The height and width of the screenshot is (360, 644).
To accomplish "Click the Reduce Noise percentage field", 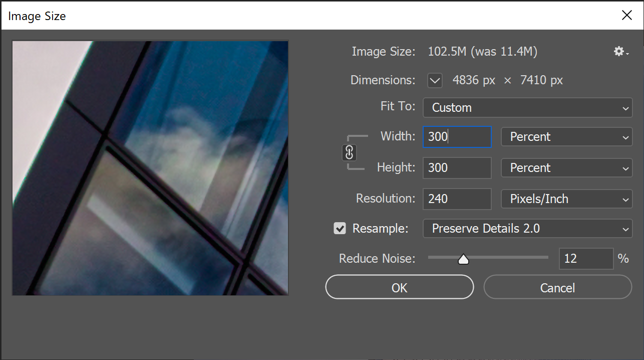I will 585,259.
